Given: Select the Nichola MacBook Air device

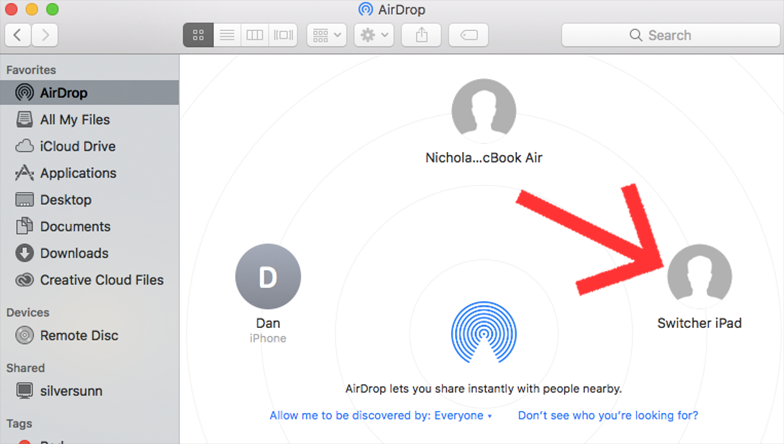Looking at the screenshot, I should pos(483,112).
